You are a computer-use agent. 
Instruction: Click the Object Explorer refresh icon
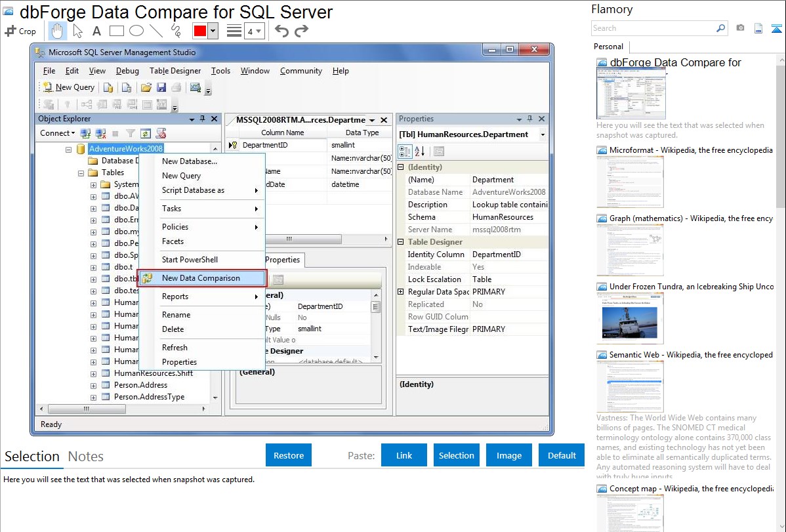[146, 133]
